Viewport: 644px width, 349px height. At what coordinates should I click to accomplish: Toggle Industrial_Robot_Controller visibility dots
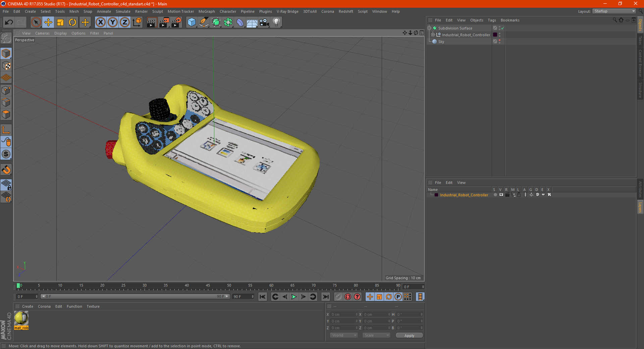(499, 35)
